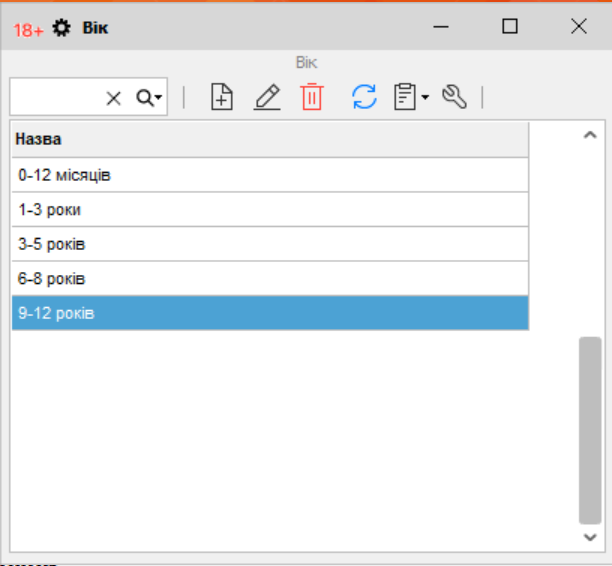Focus the search text field

point(55,97)
